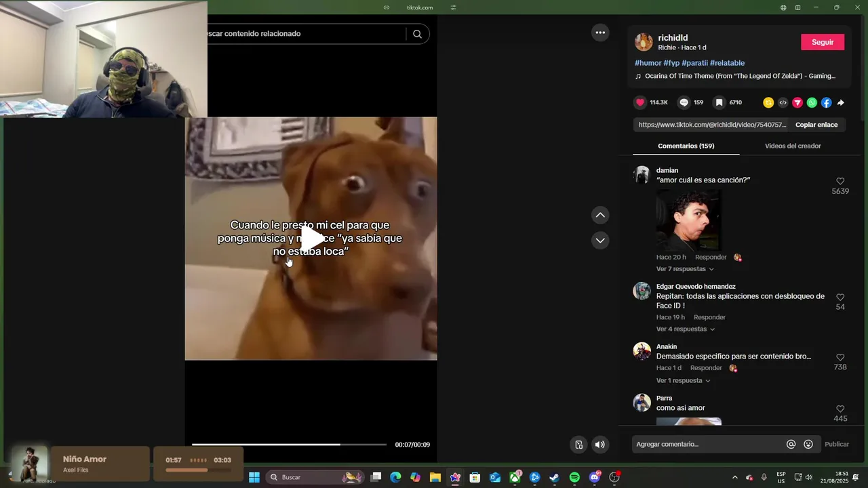Open File Explorer from the taskbar
This screenshot has width=868, height=488.
point(435,477)
